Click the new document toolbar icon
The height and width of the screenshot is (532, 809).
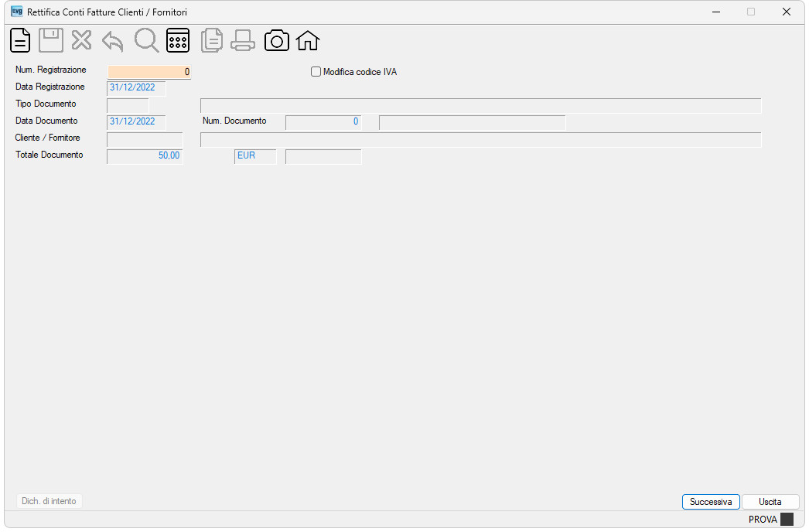[x=20, y=40]
